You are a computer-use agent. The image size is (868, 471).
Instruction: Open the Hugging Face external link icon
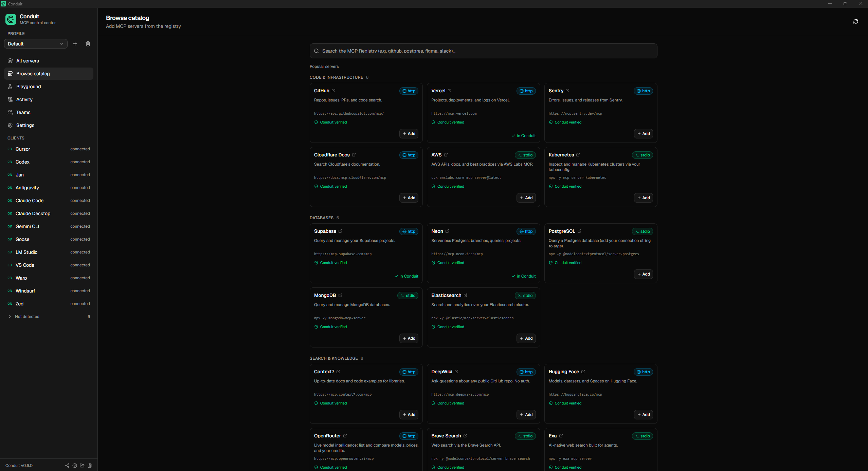[583, 372]
